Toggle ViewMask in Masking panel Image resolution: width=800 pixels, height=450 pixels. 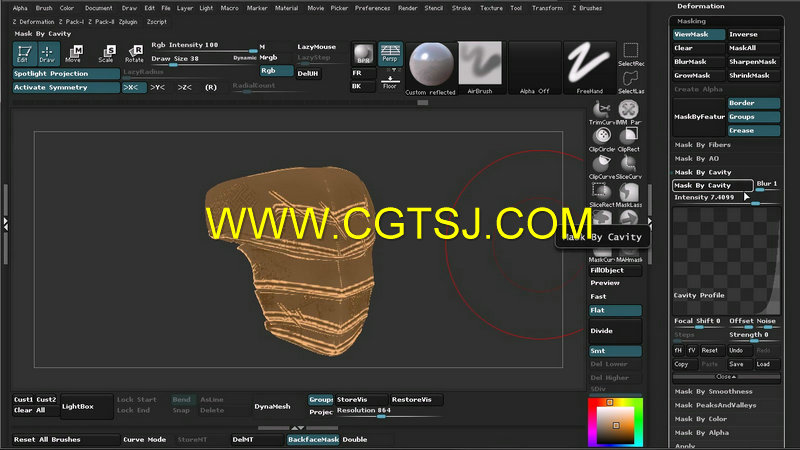[x=698, y=34]
